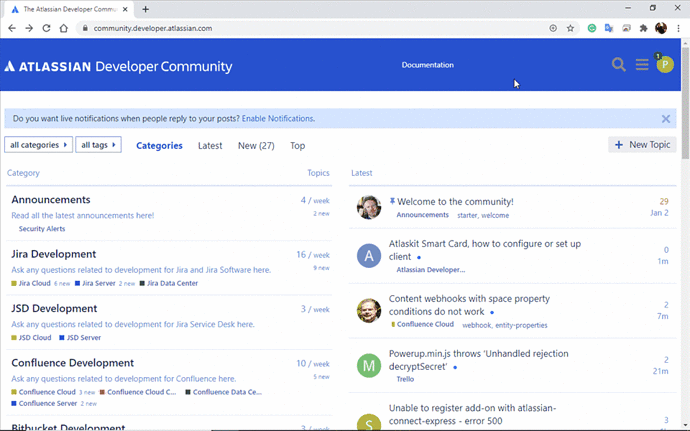The width and height of the screenshot is (690, 431).
Task: Open the Confluence Data Ce... subcategory
Action: (x=227, y=392)
